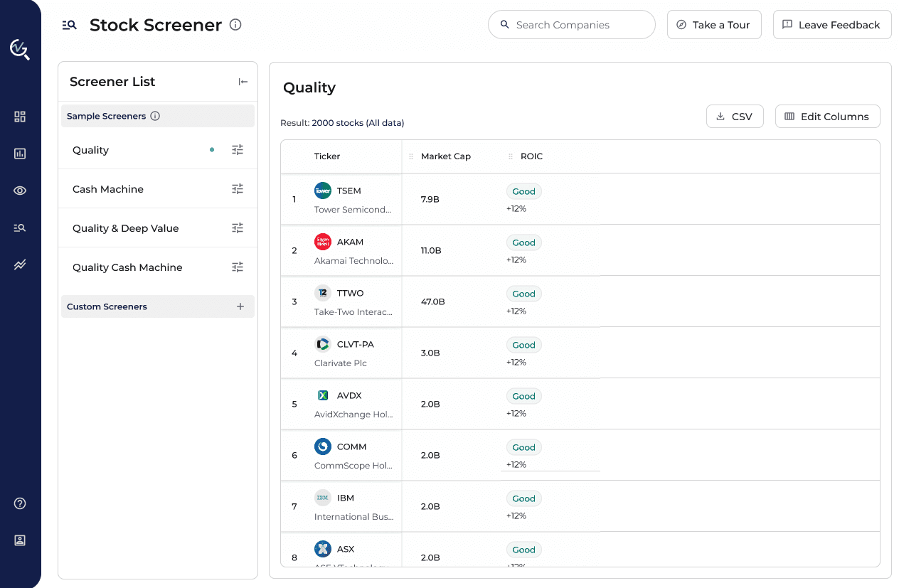Click the AKAM company logo
The width and height of the screenshot is (899, 588).
click(323, 242)
